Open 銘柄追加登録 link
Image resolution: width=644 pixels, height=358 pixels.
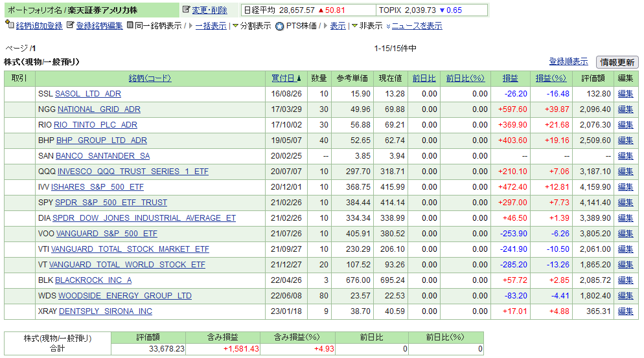tap(39, 26)
